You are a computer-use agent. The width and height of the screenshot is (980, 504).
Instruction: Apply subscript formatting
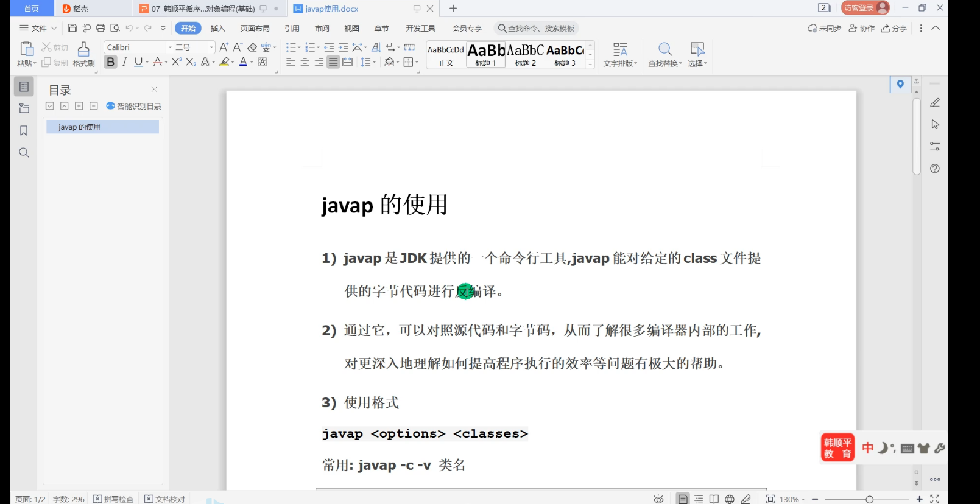pos(191,61)
